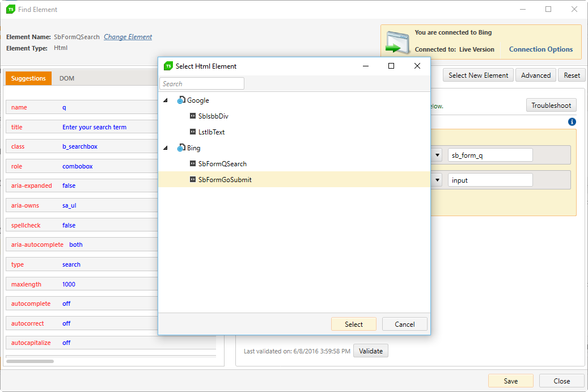Open Connection Options link
This screenshot has height=392, width=588.
coord(541,49)
